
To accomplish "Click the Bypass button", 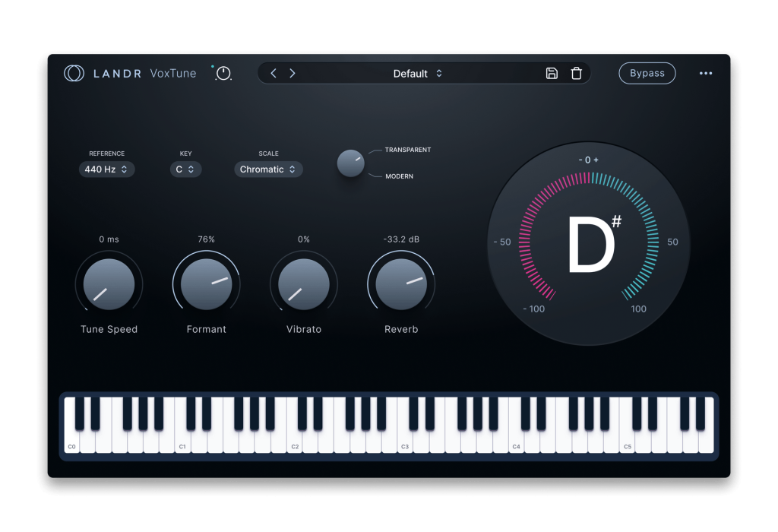I will tap(647, 73).
